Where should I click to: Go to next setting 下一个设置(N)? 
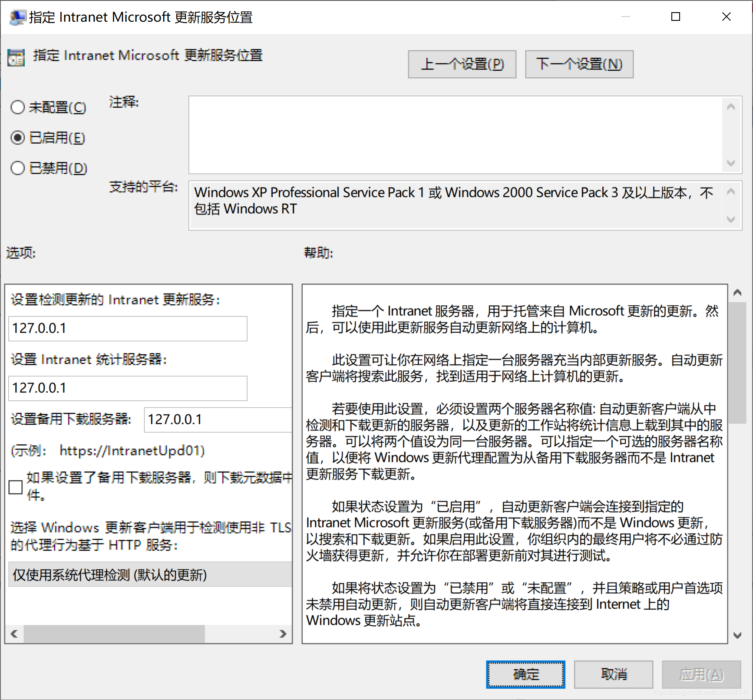pos(579,64)
